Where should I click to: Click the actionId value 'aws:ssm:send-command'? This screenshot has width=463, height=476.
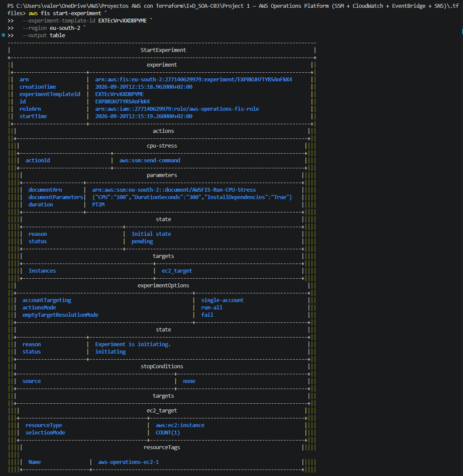(x=150, y=160)
